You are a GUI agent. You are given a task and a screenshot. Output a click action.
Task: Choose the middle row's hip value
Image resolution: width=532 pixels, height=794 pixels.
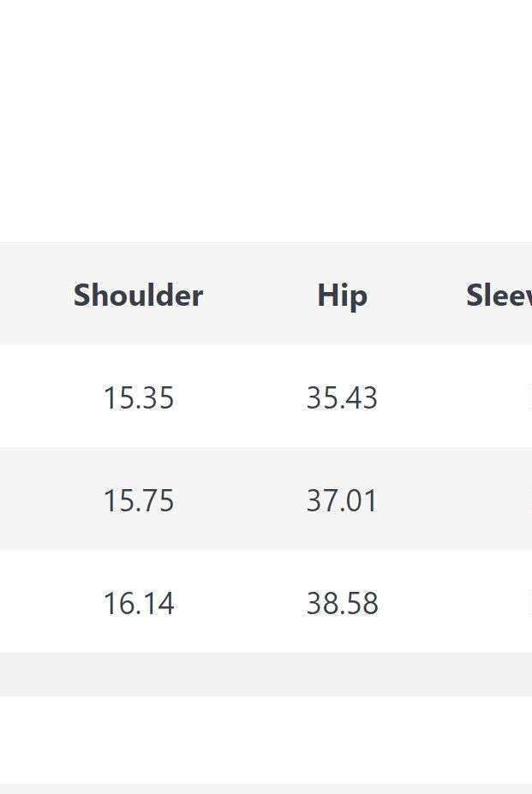pos(342,501)
